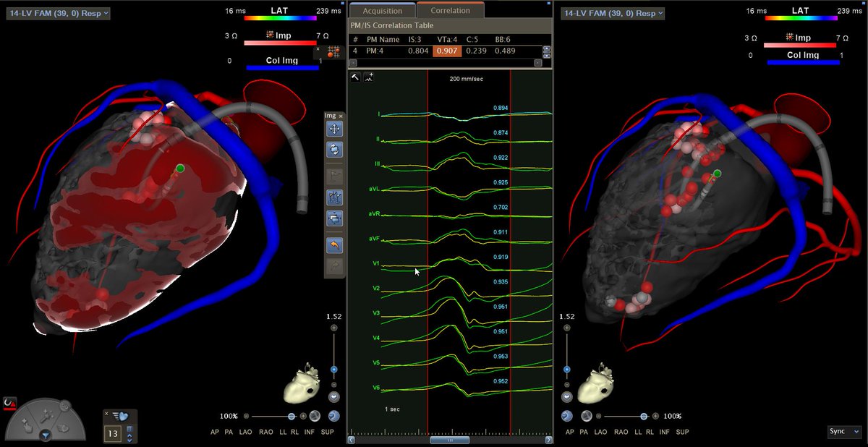Click the small round icon atop semicircle panel
Image resolution: width=868 pixels, height=447 pixels.
(65, 405)
